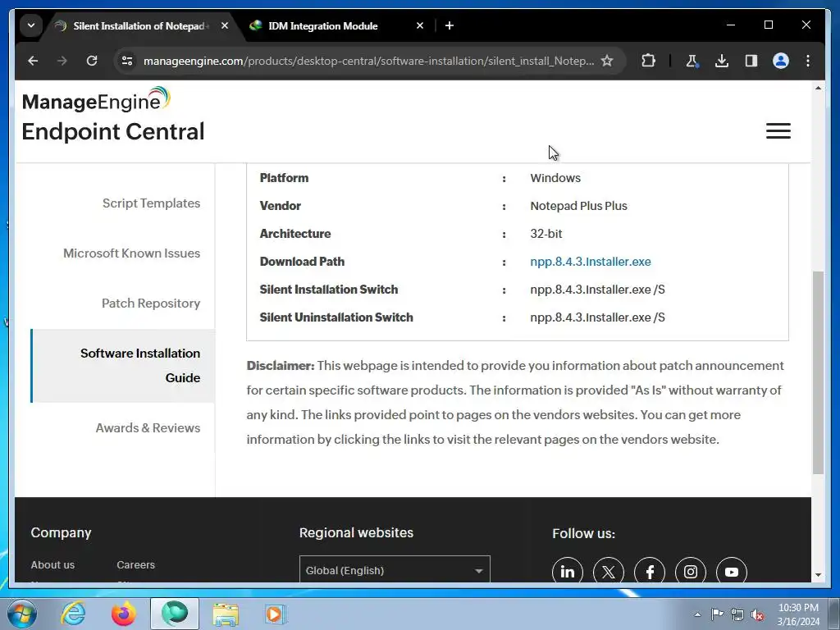840x630 pixels.
Task: Bookmark this page with the star icon
Action: click(x=606, y=61)
